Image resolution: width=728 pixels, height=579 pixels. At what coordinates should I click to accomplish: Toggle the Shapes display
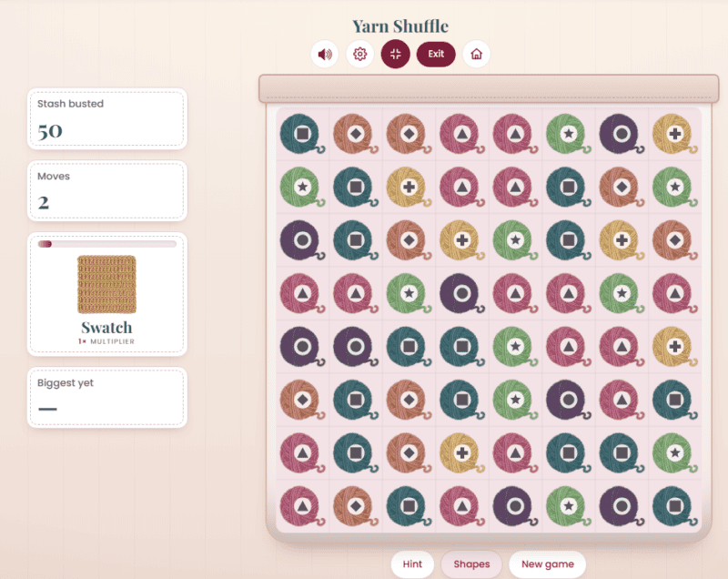(x=471, y=564)
